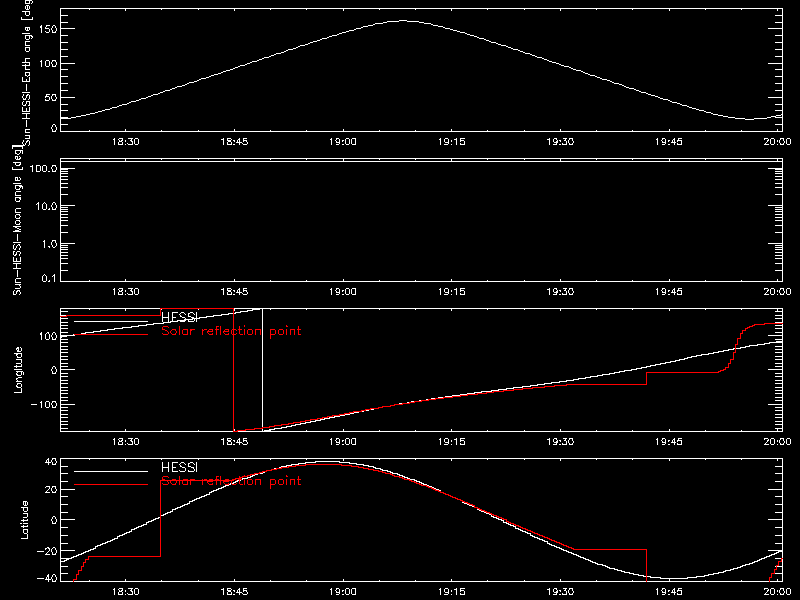The height and width of the screenshot is (600, 800).
Task: Click the 150 tick on Earth angle axis
Action: click(48, 29)
